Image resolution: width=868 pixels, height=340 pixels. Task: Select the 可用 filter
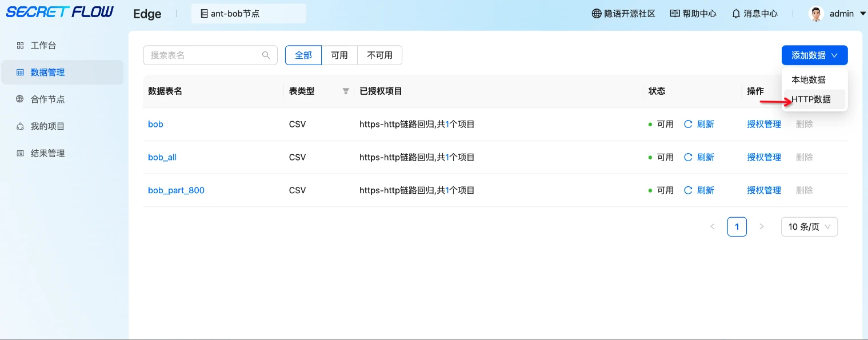click(339, 55)
